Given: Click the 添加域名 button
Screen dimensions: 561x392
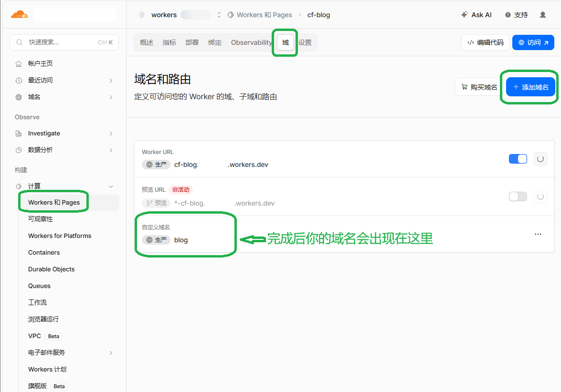Looking at the screenshot, I should click(530, 87).
